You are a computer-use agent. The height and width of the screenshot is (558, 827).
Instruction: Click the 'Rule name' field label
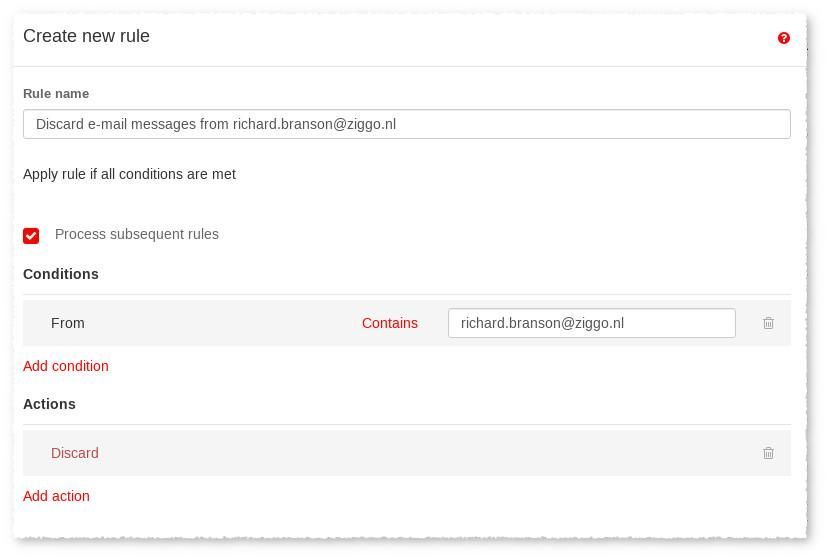click(x=56, y=93)
